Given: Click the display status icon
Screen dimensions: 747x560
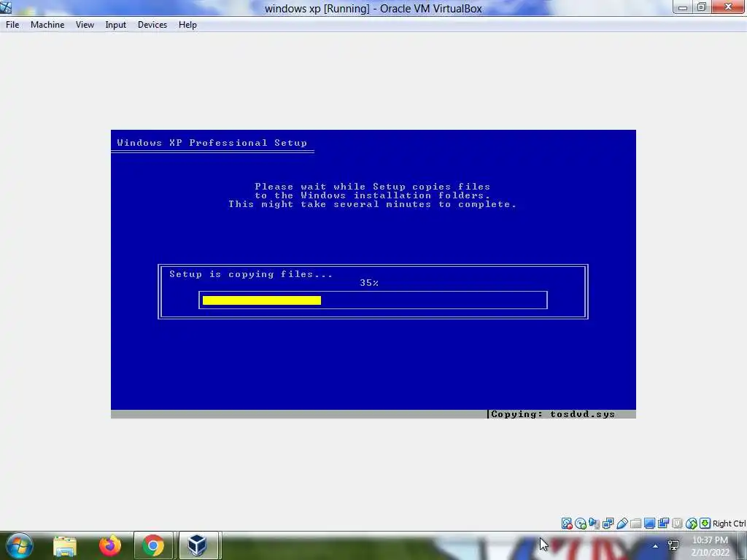Looking at the screenshot, I should click(649, 524).
